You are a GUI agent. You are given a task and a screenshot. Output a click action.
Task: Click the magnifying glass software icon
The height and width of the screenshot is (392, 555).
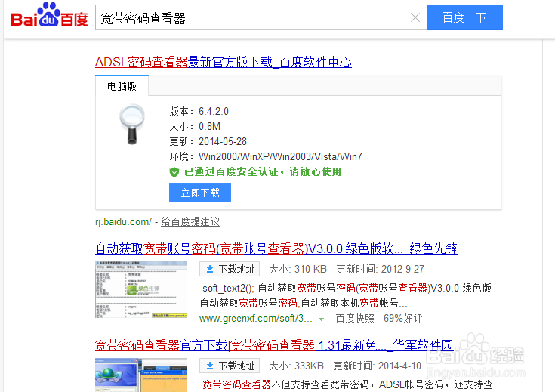coord(132,124)
